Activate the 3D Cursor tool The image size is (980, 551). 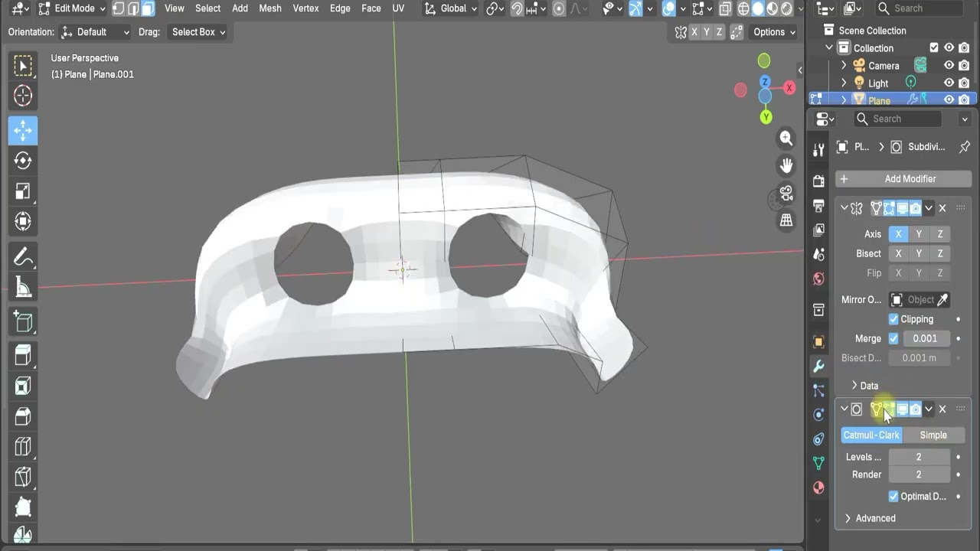click(23, 96)
